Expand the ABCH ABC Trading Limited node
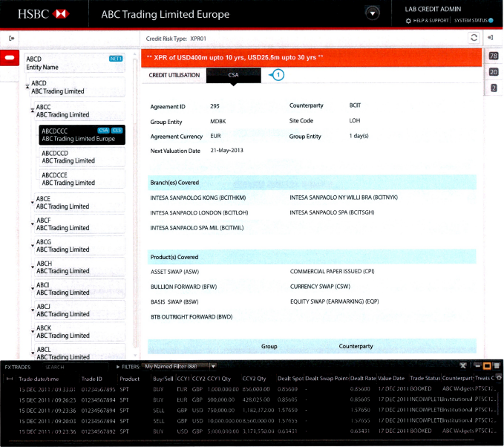The height and width of the screenshot is (447, 504). [33, 267]
